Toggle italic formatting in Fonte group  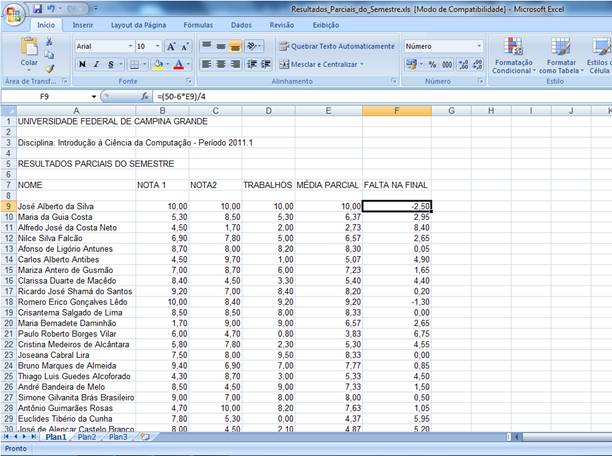(x=97, y=64)
